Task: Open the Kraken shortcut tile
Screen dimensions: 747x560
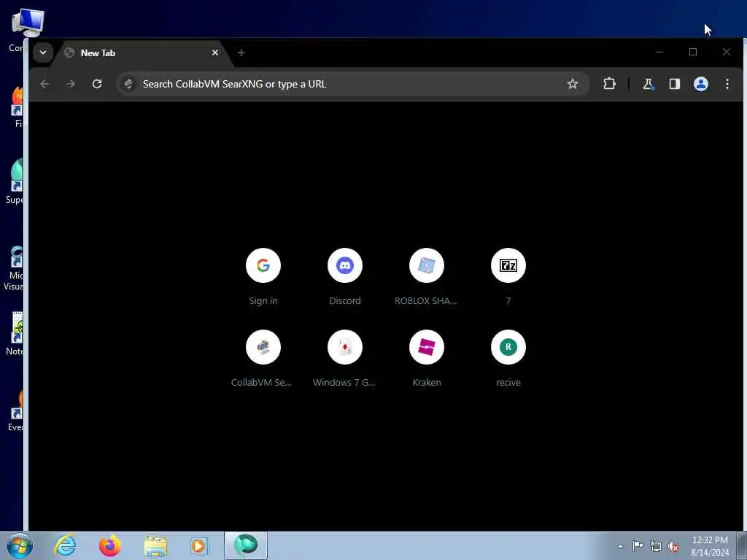Action: (x=426, y=359)
